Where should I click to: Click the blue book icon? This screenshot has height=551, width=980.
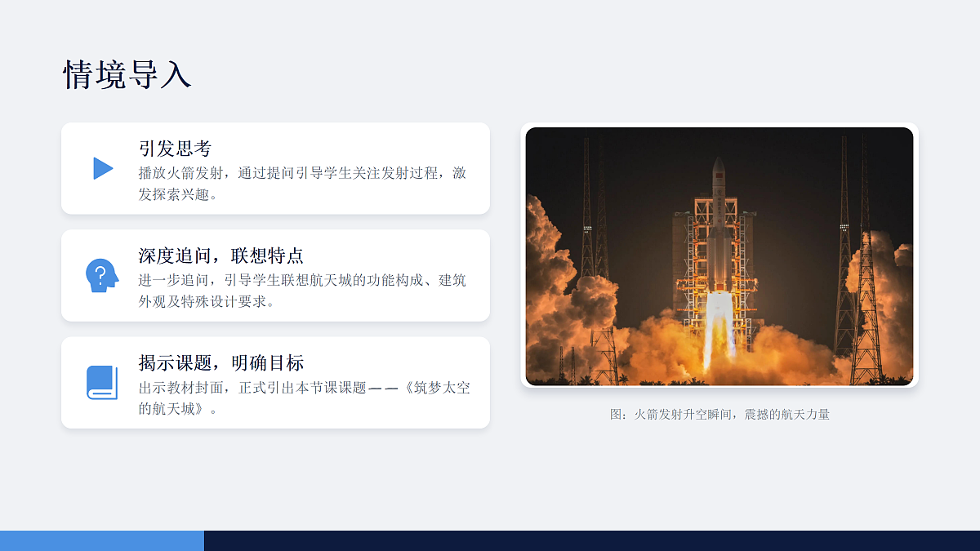[102, 383]
